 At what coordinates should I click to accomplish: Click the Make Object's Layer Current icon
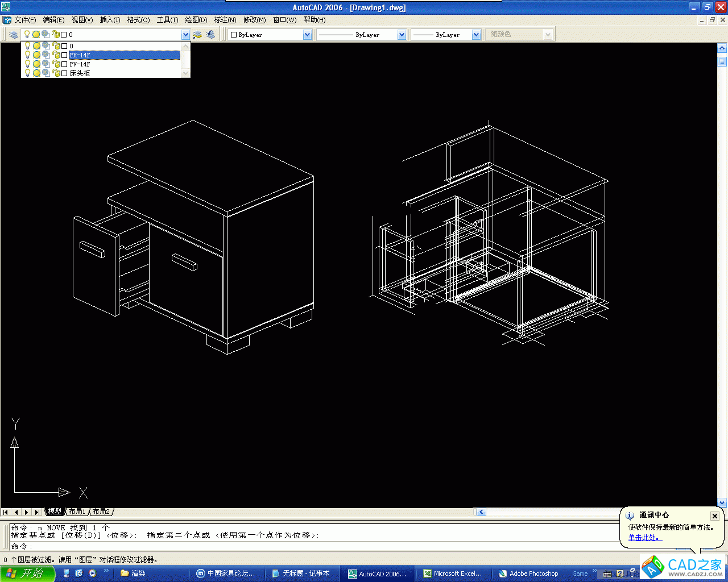(197, 35)
